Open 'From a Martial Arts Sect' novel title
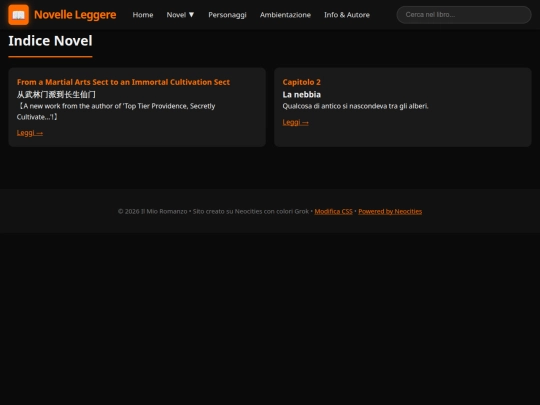This screenshot has width=540, height=405. click(x=123, y=82)
